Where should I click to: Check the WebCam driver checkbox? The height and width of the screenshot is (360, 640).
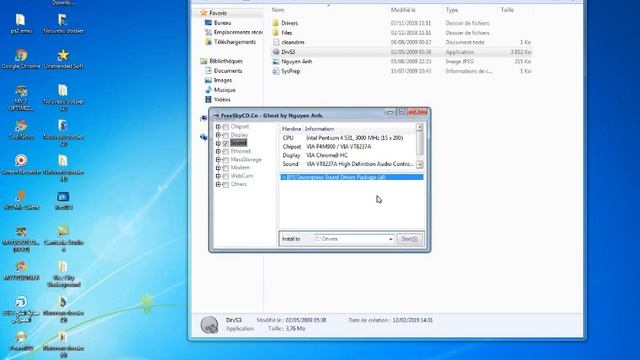(226, 176)
